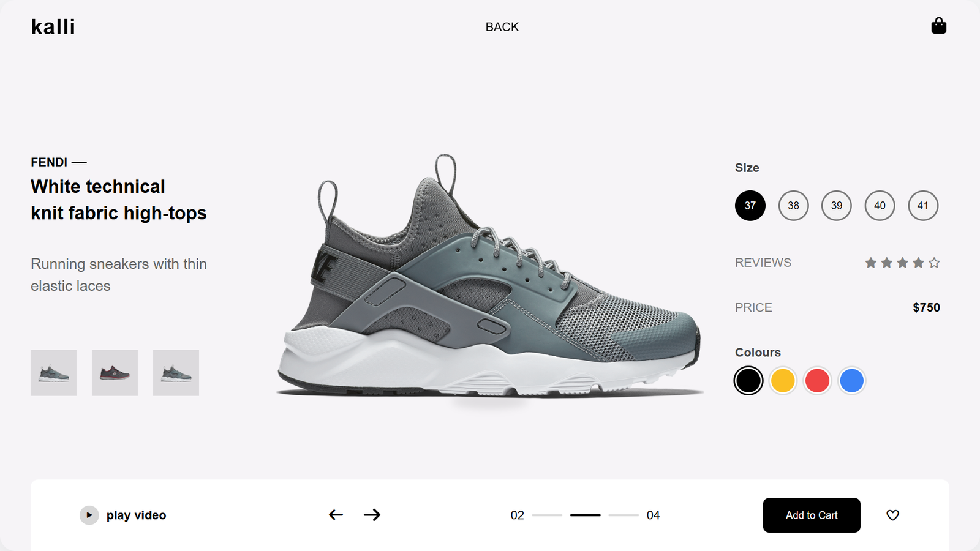This screenshot has height=551, width=980.
Task: Select size 40
Action: point(880,206)
